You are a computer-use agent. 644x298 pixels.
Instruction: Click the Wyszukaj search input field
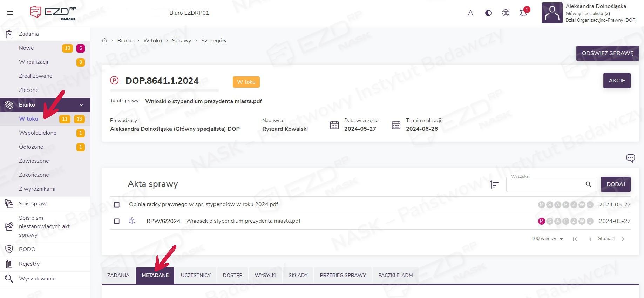click(x=545, y=185)
